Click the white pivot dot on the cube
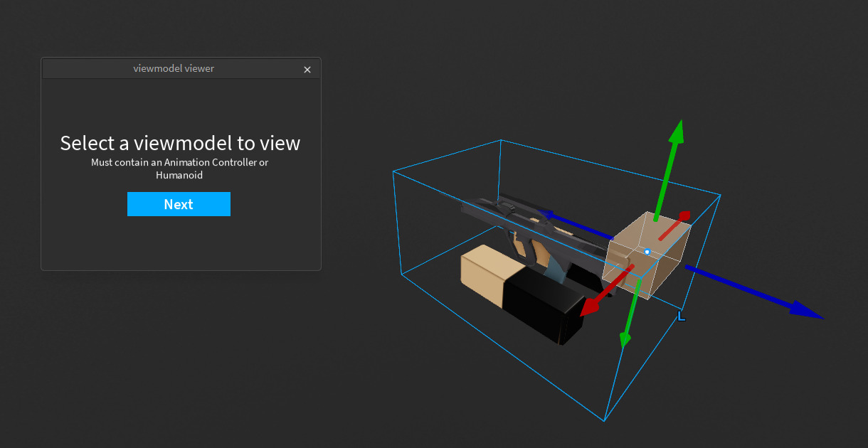The image size is (868, 448). [x=647, y=252]
